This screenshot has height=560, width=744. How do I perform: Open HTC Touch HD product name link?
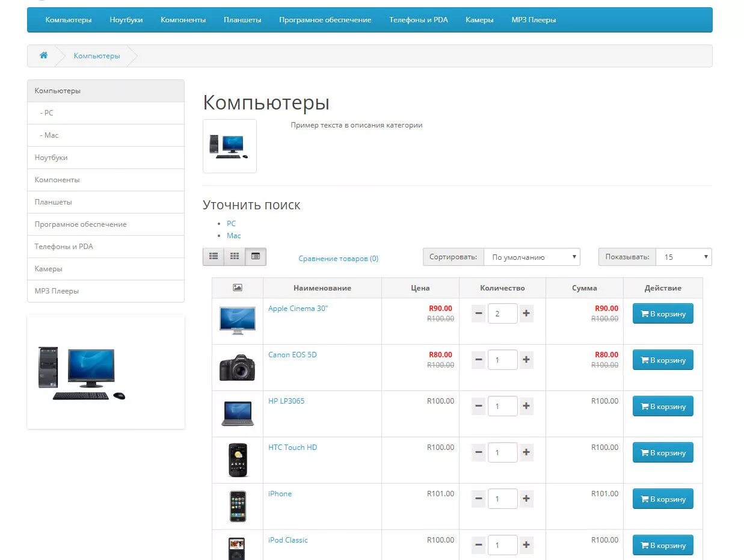293,448
